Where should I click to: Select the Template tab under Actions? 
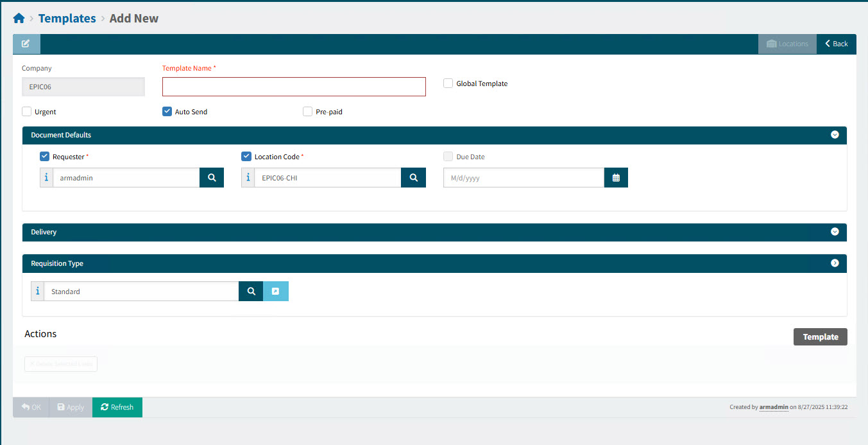click(820, 336)
